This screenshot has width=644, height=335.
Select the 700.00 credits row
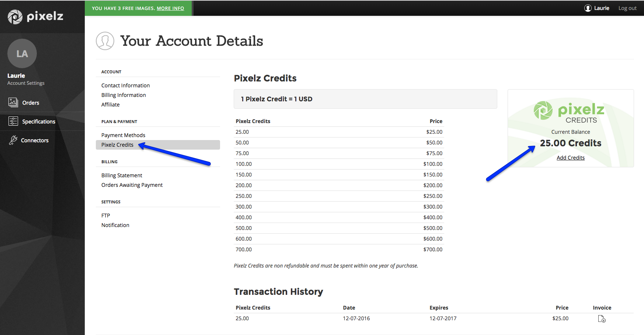click(x=339, y=249)
